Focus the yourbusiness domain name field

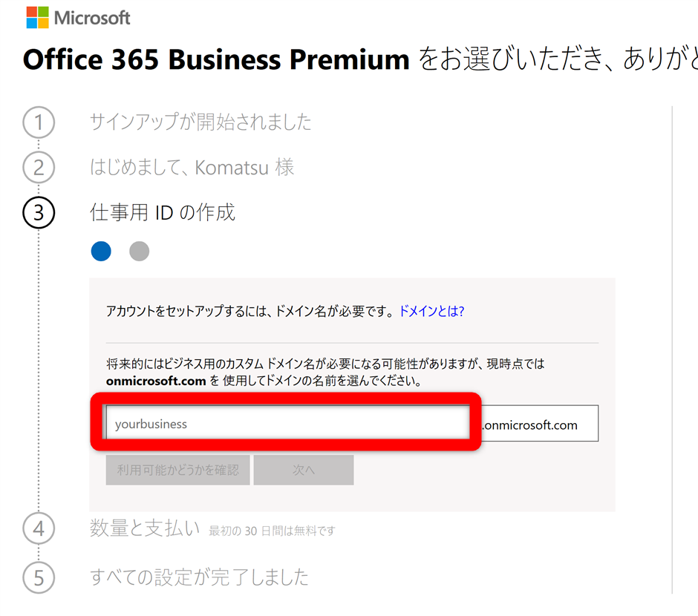pyautogui.click(x=287, y=425)
